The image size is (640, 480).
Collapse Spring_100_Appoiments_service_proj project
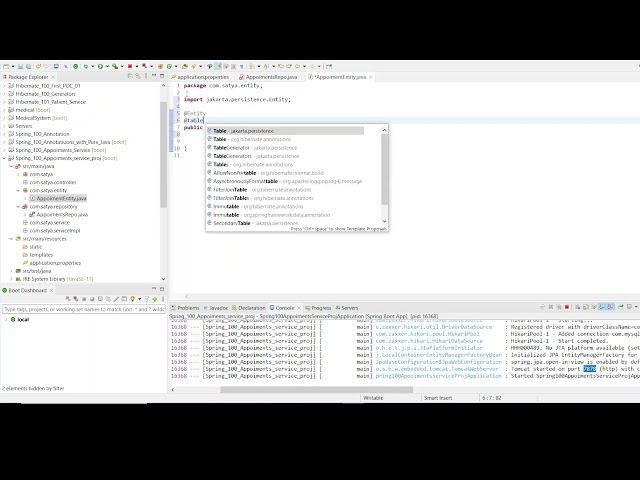point(4,158)
